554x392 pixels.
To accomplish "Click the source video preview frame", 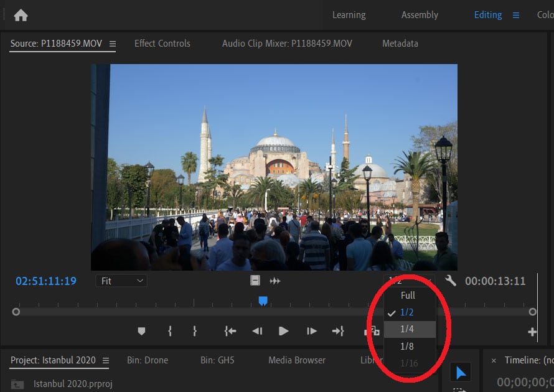I will tap(274, 167).
